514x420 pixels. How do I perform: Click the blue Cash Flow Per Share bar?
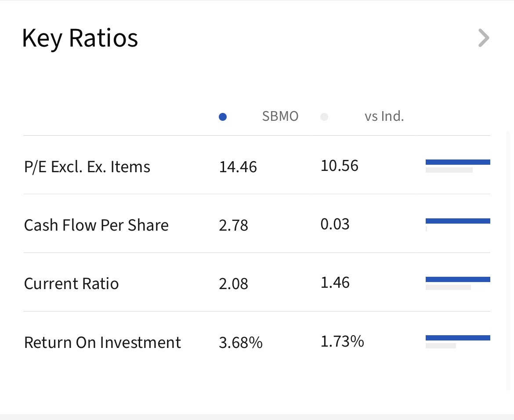coord(458,221)
